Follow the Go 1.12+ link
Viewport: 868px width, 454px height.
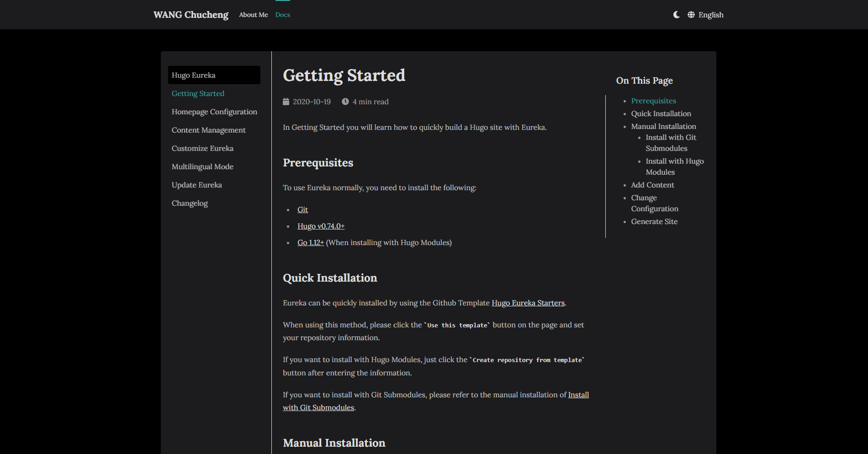(311, 242)
